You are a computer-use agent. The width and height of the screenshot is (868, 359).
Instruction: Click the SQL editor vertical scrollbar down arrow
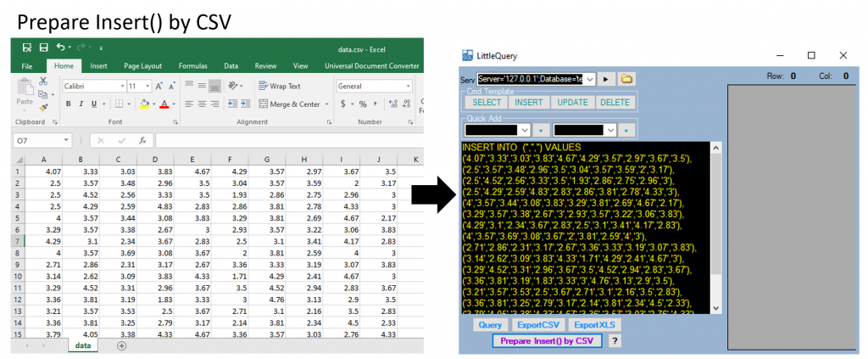[x=715, y=308]
